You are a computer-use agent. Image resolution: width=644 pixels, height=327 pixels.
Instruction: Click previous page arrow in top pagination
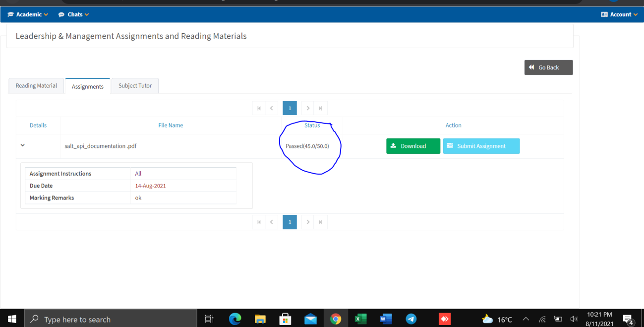coord(272,108)
